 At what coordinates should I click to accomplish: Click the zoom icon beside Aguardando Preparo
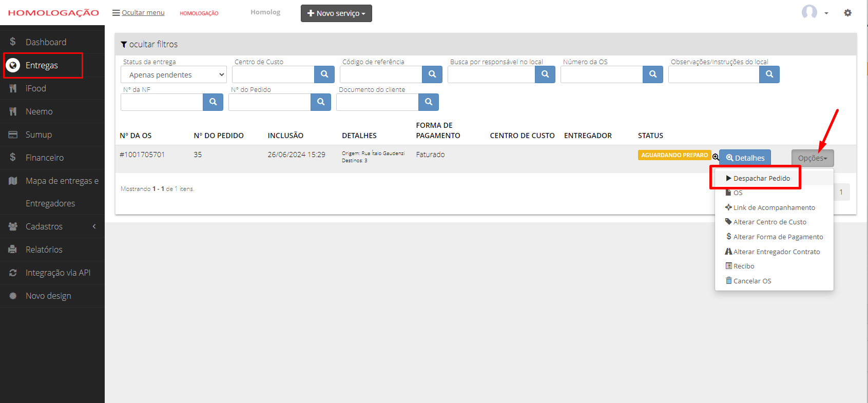point(716,157)
